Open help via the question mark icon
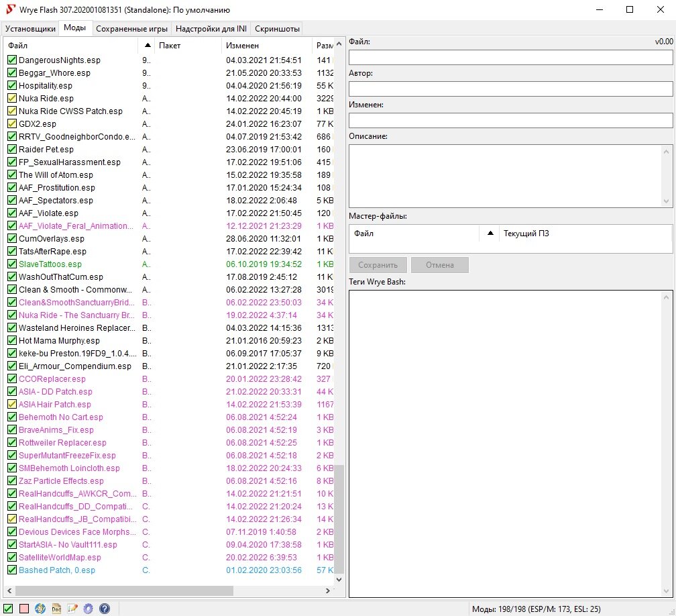The width and height of the screenshot is (676, 616). pos(104,609)
